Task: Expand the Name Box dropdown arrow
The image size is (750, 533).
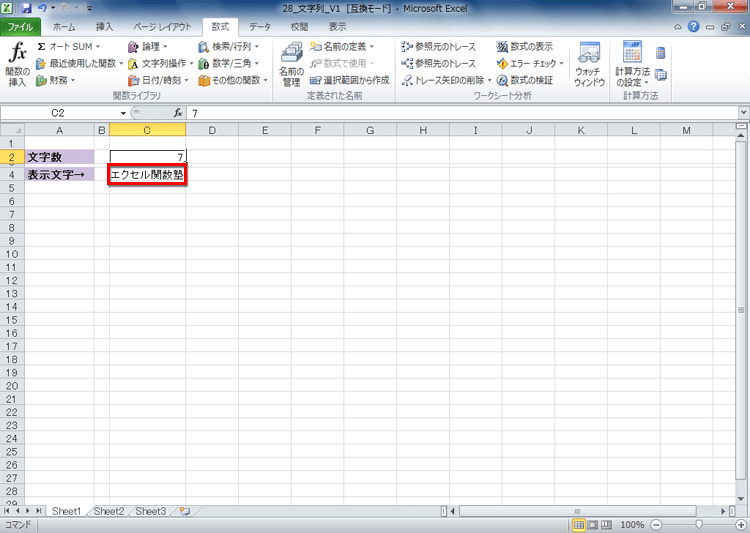Action: pyautogui.click(x=123, y=113)
